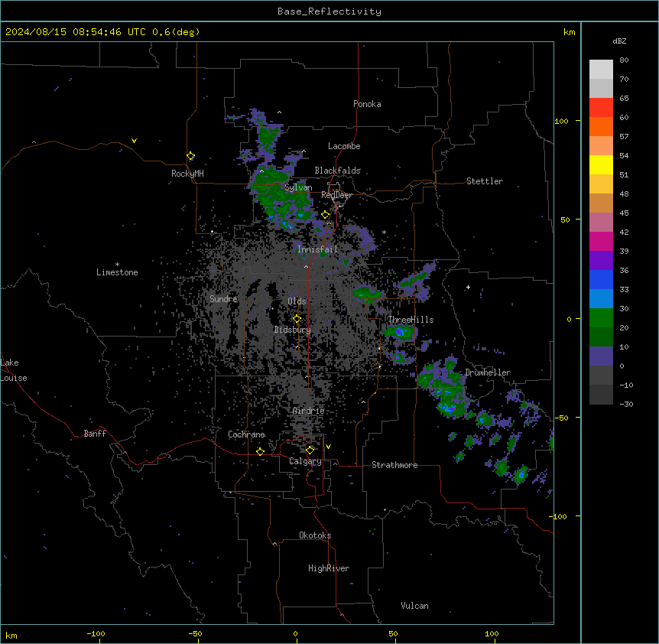Screen dimensions: 659x644
Task: Click the storm cell under ThreeHills label
Action: (x=400, y=333)
